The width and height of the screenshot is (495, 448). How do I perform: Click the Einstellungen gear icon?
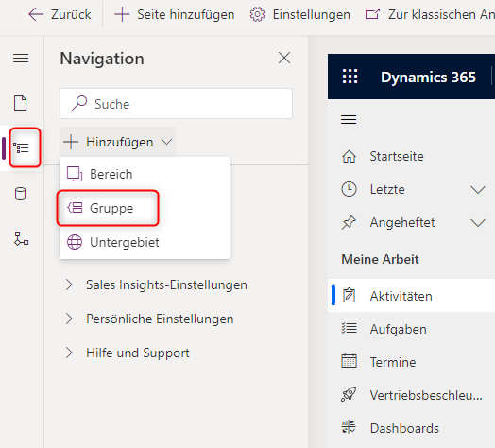(x=257, y=14)
